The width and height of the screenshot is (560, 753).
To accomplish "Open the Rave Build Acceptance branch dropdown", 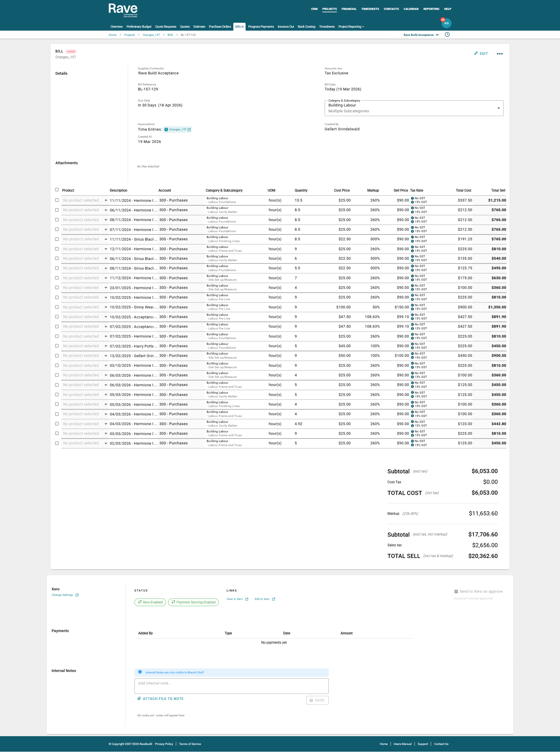I will pyautogui.click(x=421, y=35).
